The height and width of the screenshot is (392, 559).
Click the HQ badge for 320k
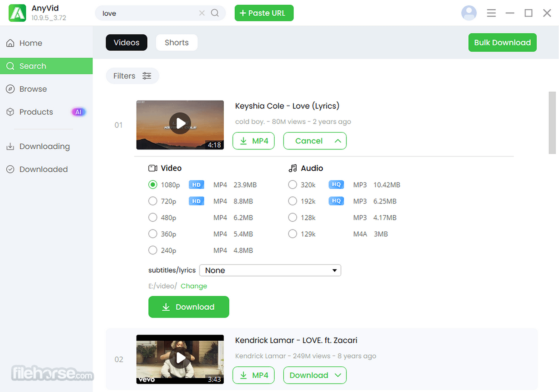[336, 184]
